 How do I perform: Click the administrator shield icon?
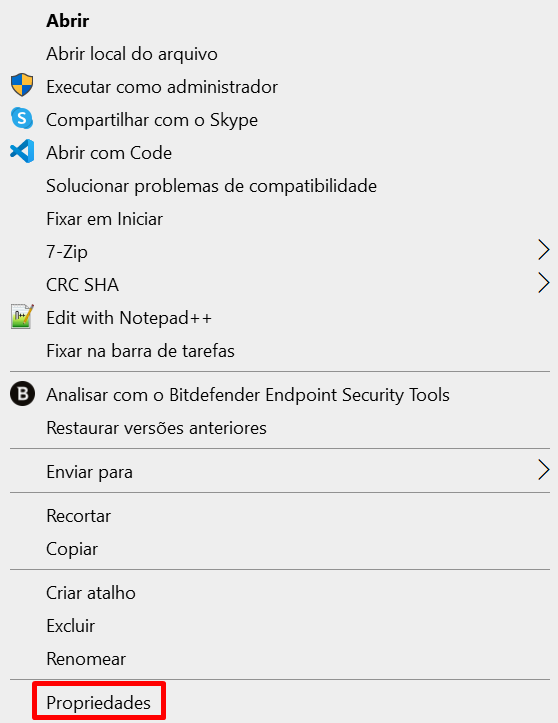click(22, 85)
